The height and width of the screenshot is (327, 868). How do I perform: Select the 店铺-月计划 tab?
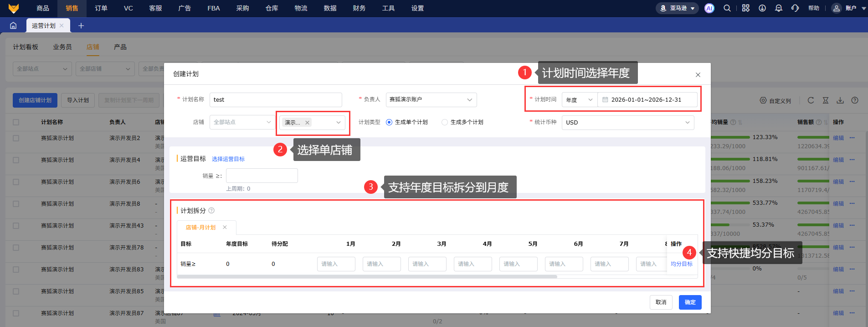200,228
